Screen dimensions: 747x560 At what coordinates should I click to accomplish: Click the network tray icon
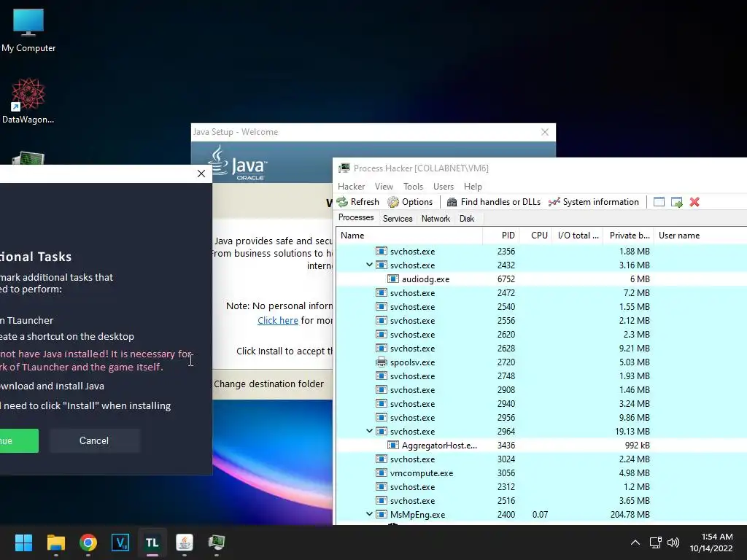click(656, 542)
